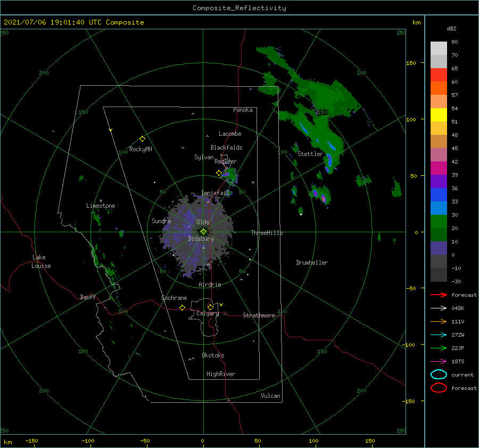
Task: Click the dBZ heading above the color scale
Action: (x=451, y=29)
